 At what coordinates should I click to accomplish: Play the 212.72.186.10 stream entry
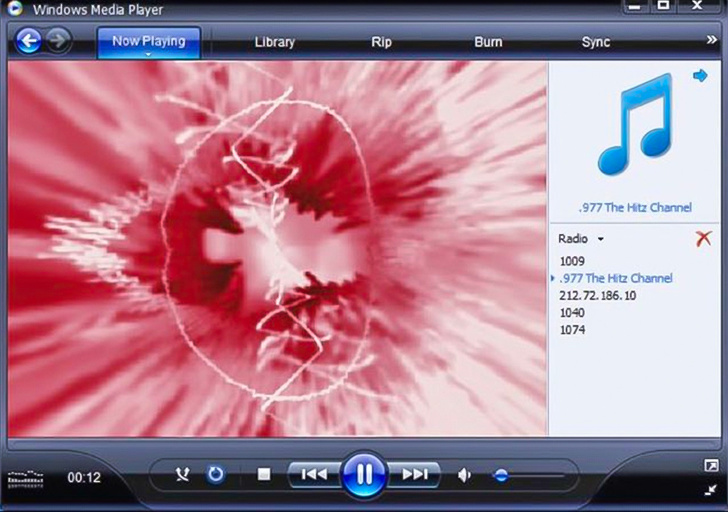pyautogui.click(x=597, y=296)
